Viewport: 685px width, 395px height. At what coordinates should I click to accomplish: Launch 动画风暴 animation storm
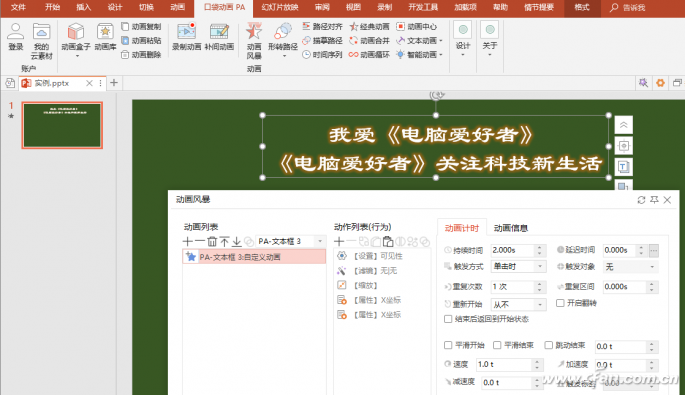[254, 41]
